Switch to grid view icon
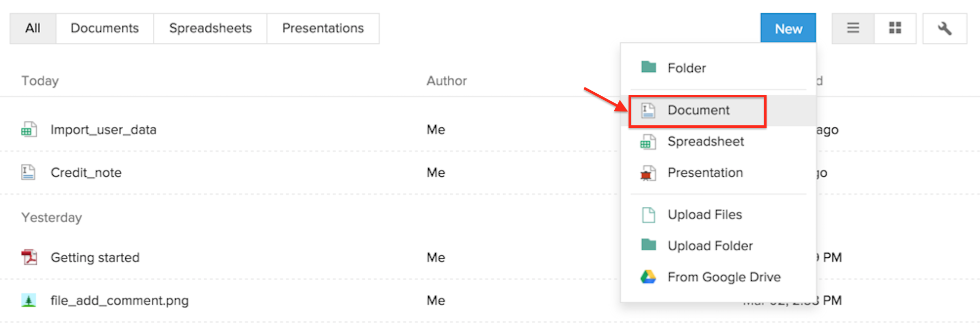 coord(895,28)
